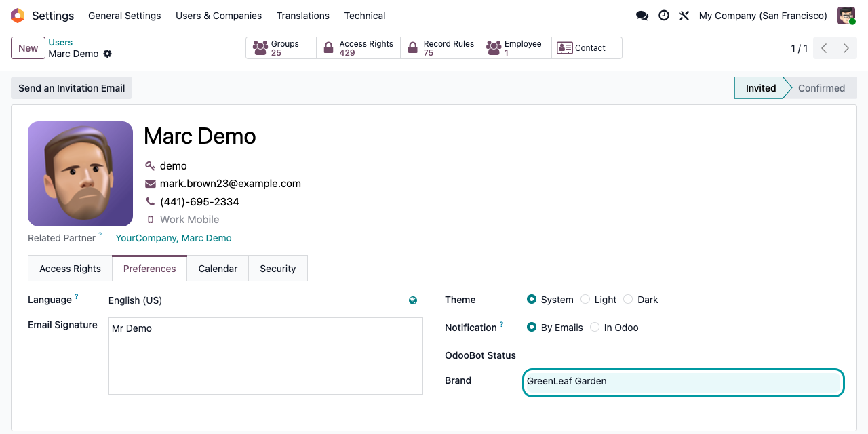Choose In Odoo notification option
The image size is (868, 434).
pyautogui.click(x=595, y=328)
